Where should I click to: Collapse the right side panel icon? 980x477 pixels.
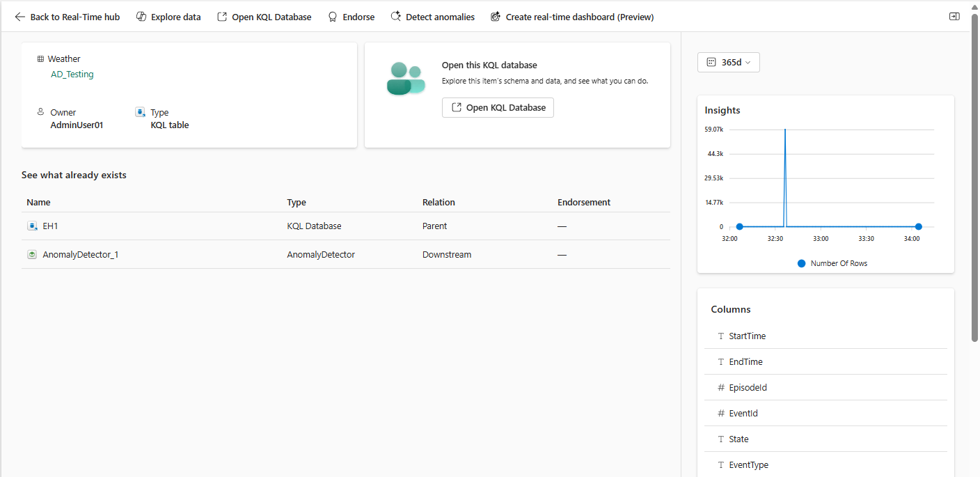tap(954, 16)
